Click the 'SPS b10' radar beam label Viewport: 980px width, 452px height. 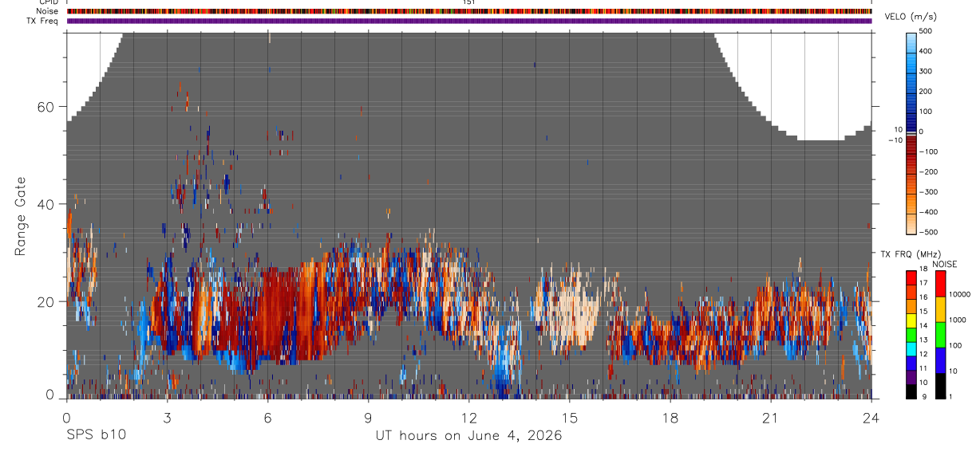click(x=96, y=436)
